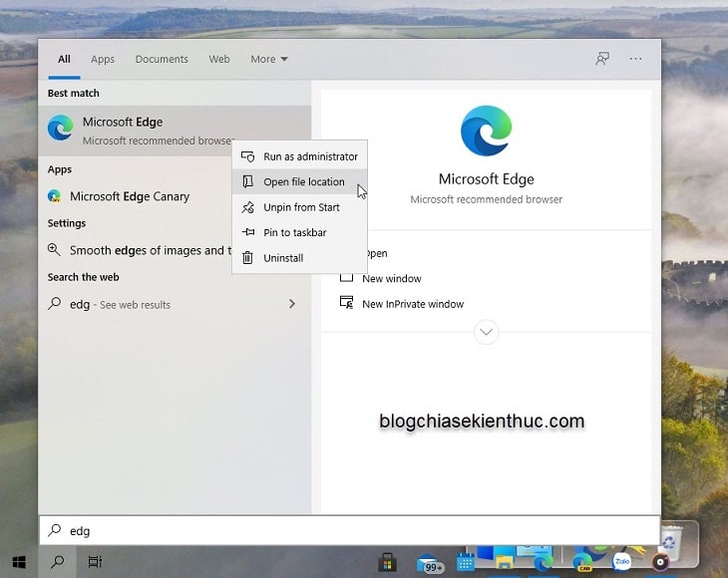728x578 pixels.
Task: Click the Microsoft Edge icon in Best match
Action: click(61, 128)
